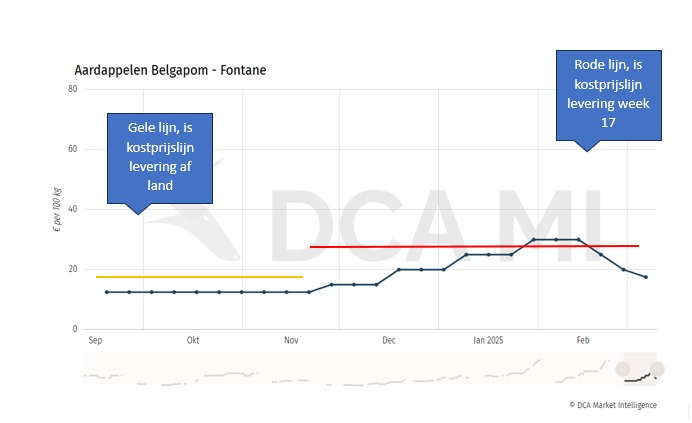Image resolution: width=692 pixels, height=423 pixels.
Task: Select the last data point on the price line
Action: point(646,277)
